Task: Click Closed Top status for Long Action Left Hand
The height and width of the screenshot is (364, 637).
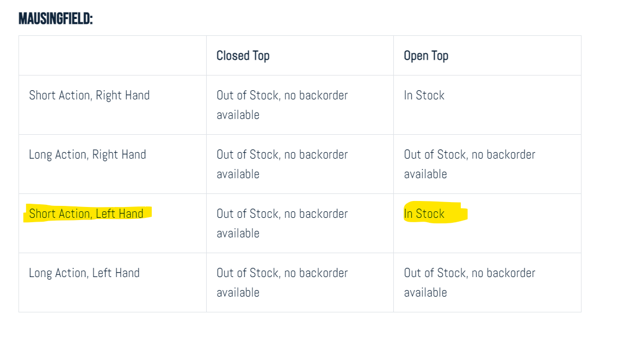Action: click(x=282, y=283)
